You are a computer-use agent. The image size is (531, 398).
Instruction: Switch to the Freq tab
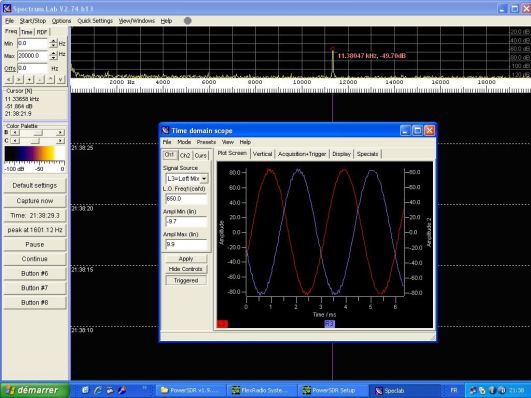pyautogui.click(x=11, y=31)
